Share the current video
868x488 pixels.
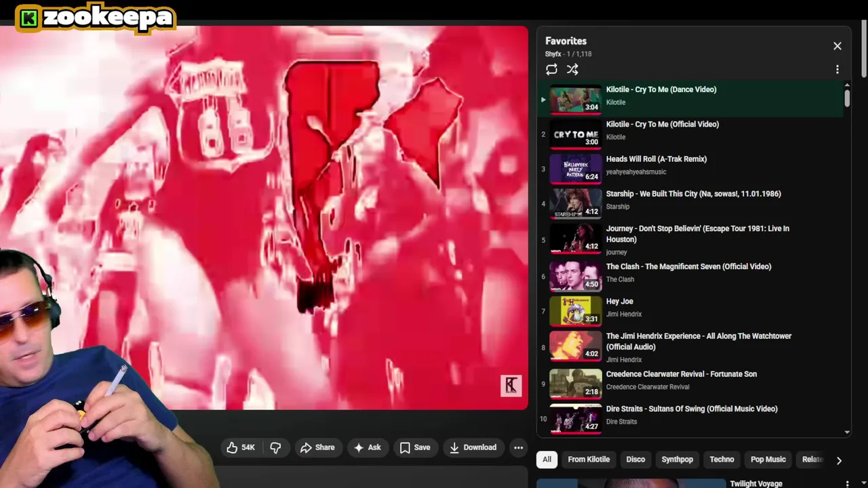tap(317, 447)
